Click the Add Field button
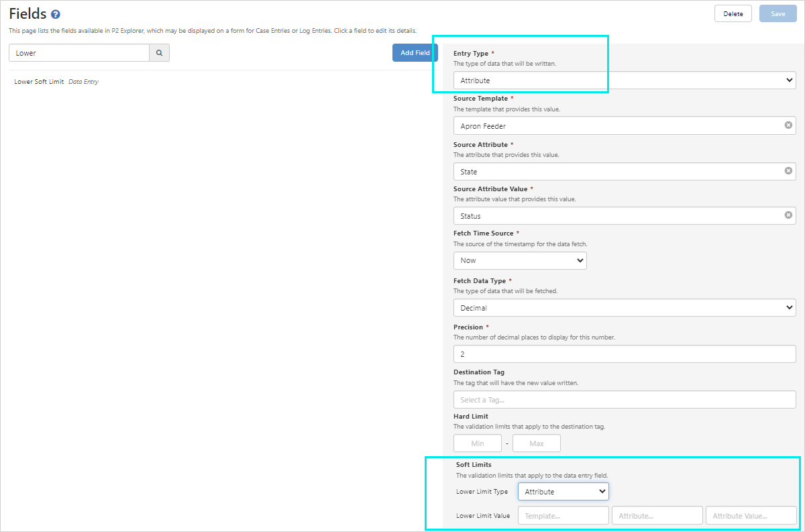This screenshot has height=532, width=805. click(x=415, y=53)
